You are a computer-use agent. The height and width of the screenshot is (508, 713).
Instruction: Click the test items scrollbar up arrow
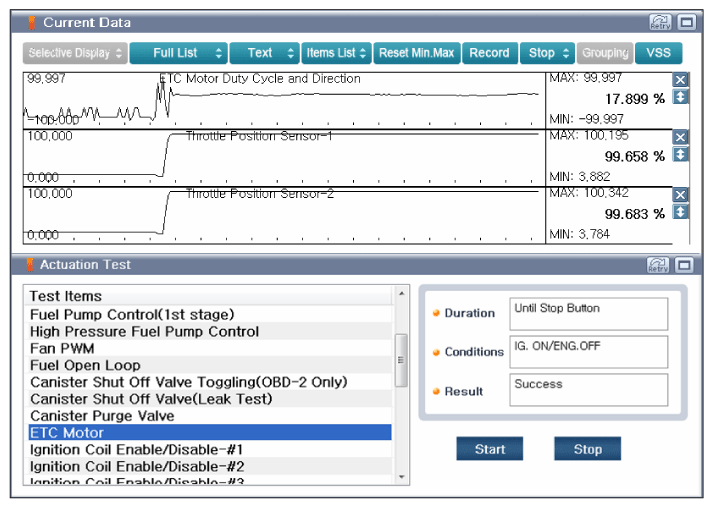click(x=402, y=293)
